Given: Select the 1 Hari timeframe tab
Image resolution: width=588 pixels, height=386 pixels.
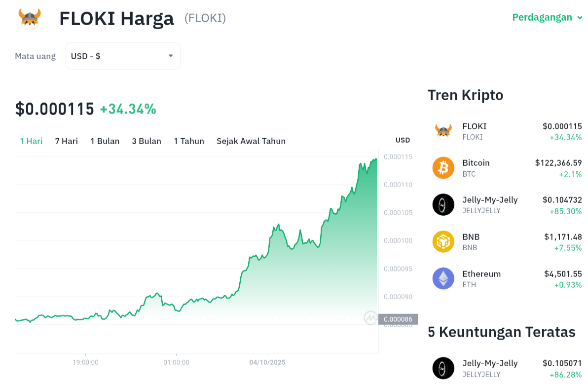Looking at the screenshot, I should tap(31, 141).
